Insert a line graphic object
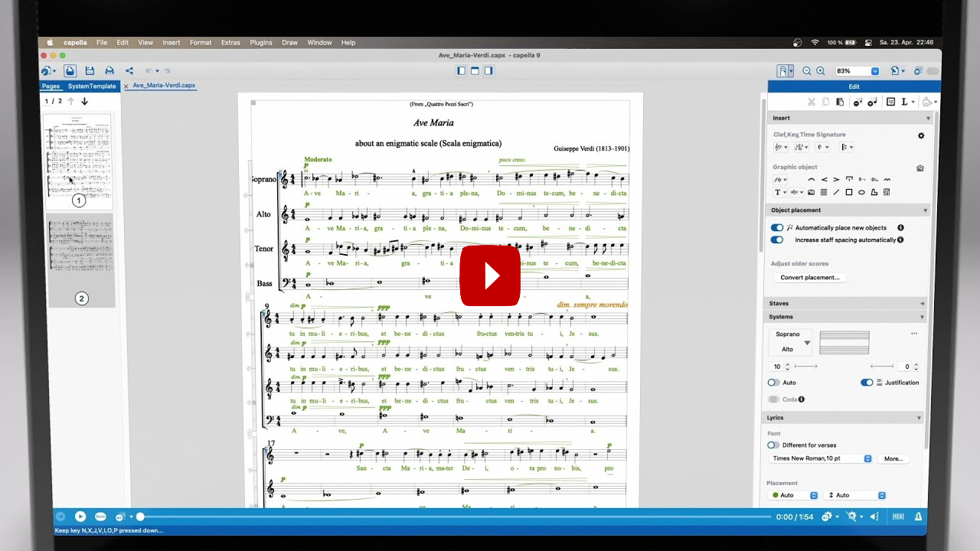 (x=836, y=192)
